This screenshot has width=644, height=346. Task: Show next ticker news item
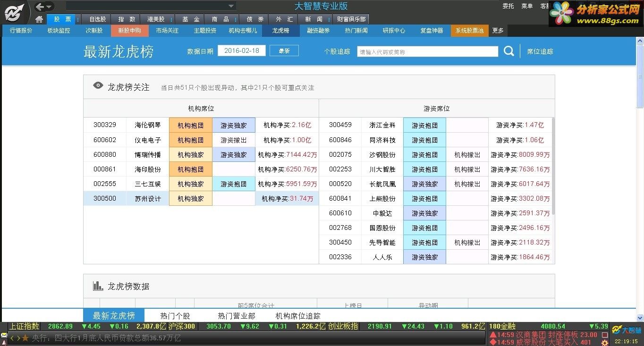point(18,338)
